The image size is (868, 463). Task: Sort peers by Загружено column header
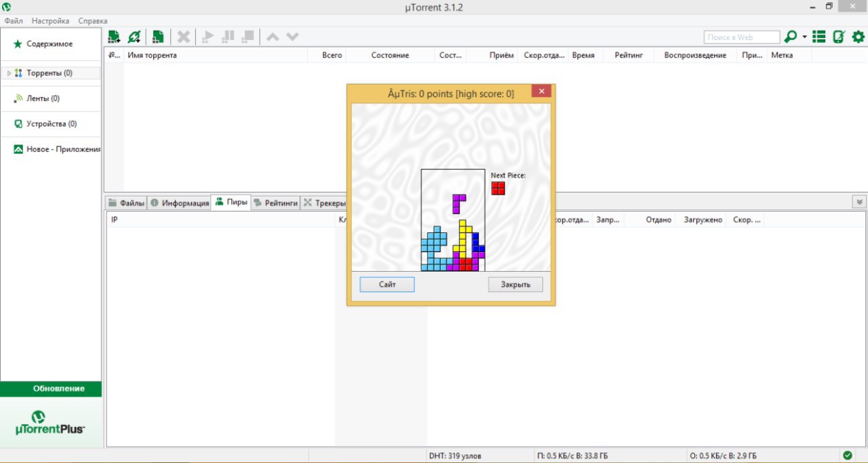click(701, 220)
